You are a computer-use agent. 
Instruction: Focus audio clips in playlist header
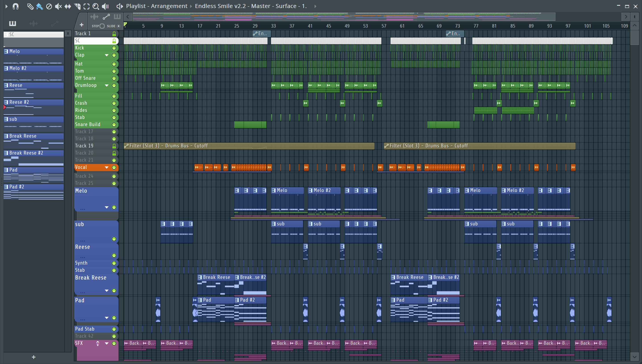(94, 17)
